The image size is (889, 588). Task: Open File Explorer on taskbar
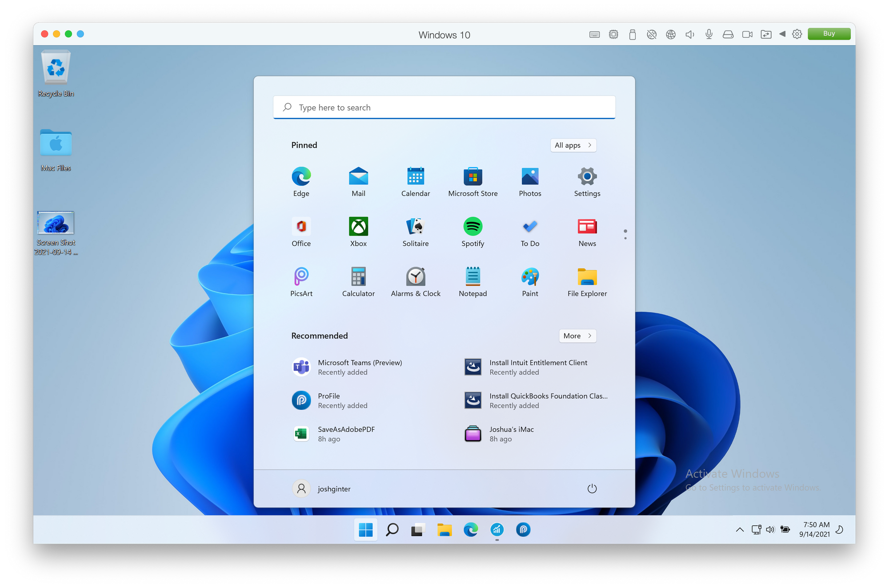point(444,529)
